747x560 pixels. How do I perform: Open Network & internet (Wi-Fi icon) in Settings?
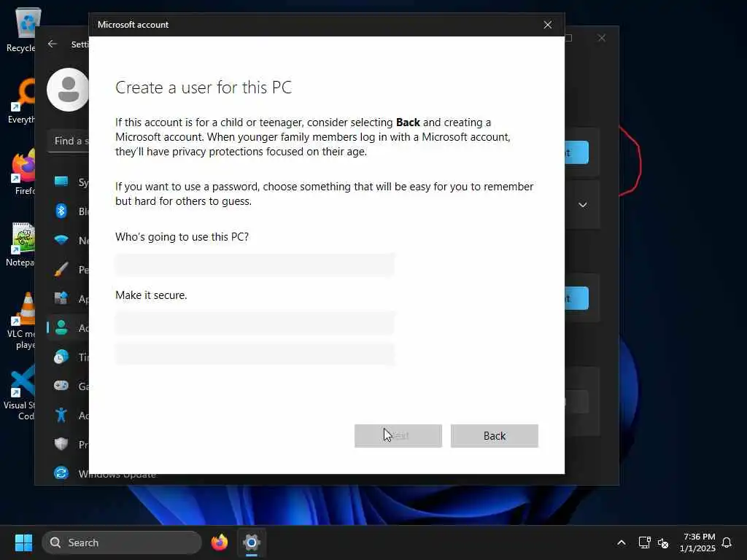pos(68,240)
